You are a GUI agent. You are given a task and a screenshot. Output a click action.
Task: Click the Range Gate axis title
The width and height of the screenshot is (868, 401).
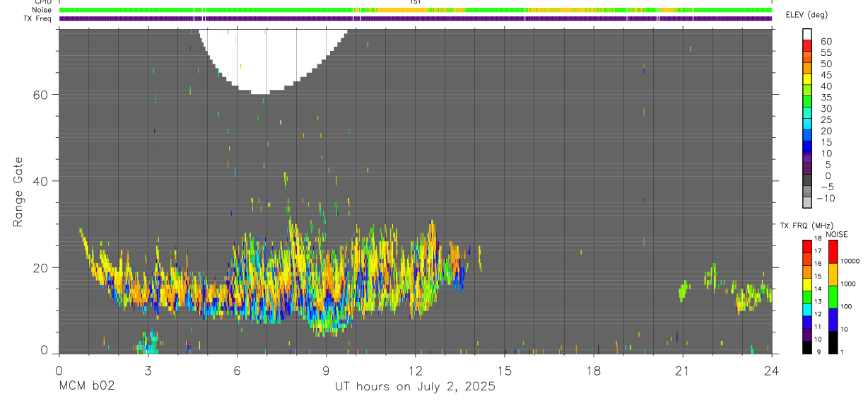[x=18, y=192]
